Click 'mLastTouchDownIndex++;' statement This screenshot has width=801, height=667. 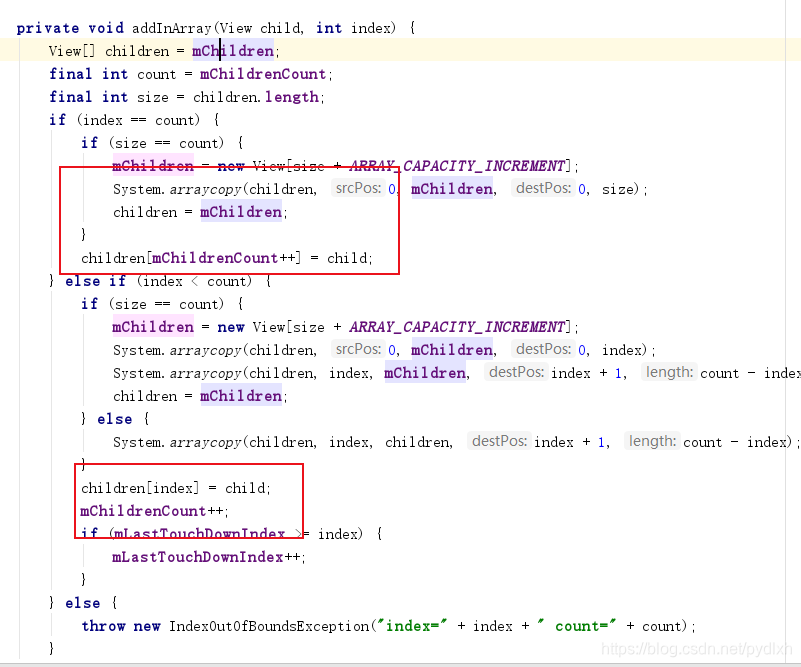[x=208, y=557]
